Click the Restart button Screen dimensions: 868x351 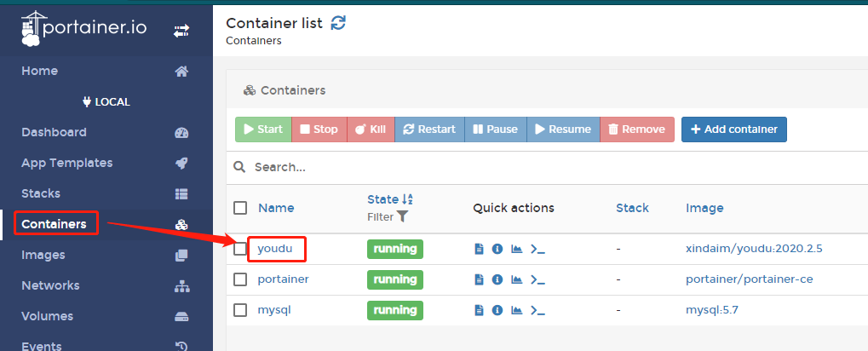pos(429,129)
